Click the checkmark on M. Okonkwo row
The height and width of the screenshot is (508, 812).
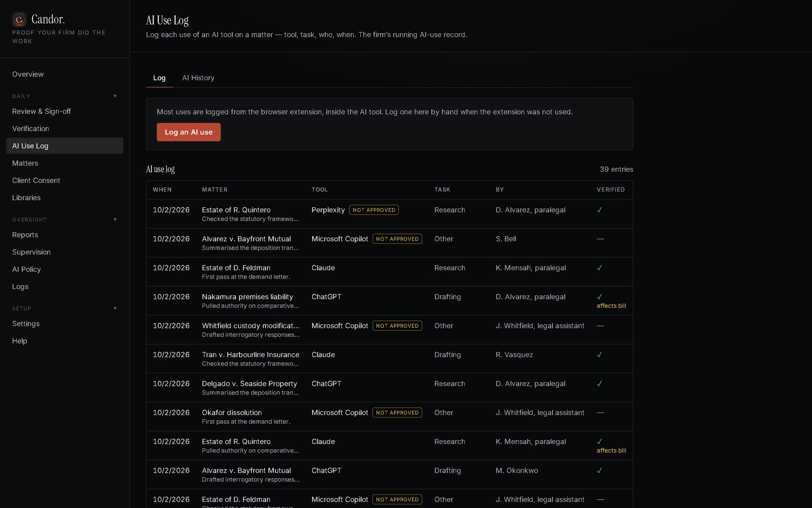600,471
